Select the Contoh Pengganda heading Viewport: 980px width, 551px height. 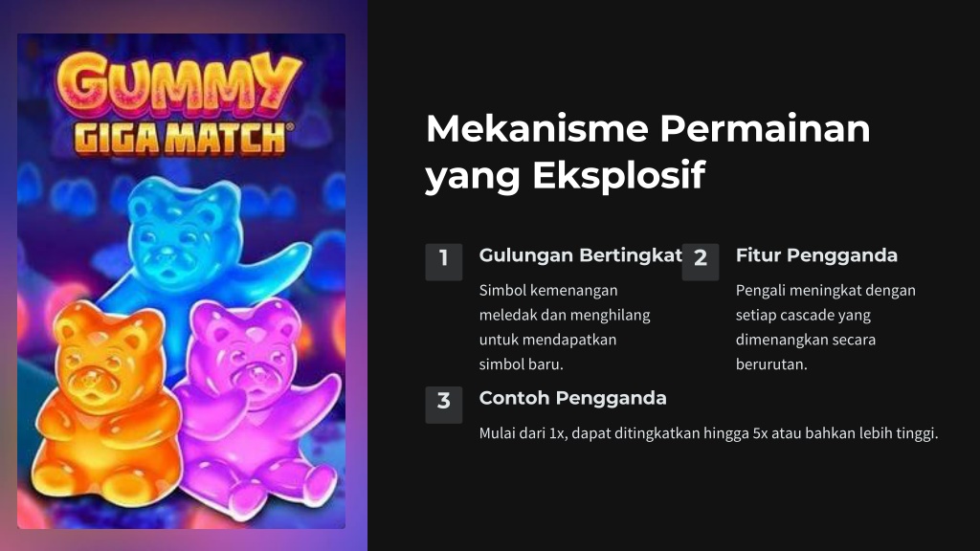[x=572, y=398]
